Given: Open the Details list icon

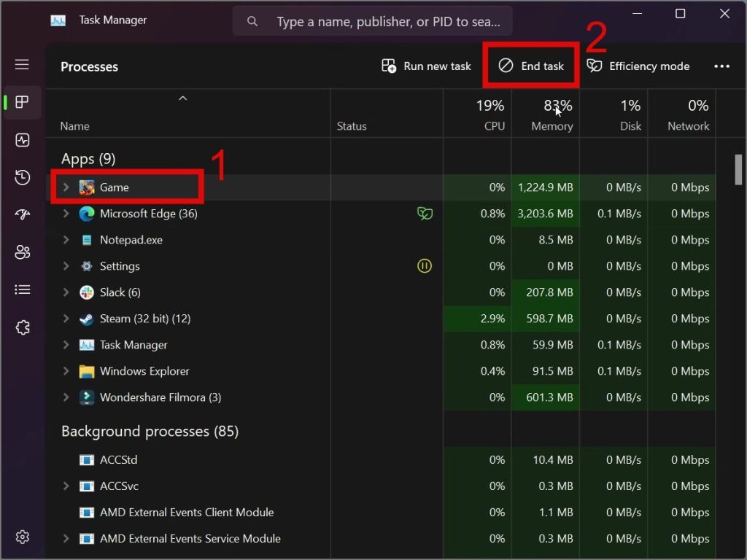Looking at the screenshot, I should coord(23,289).
